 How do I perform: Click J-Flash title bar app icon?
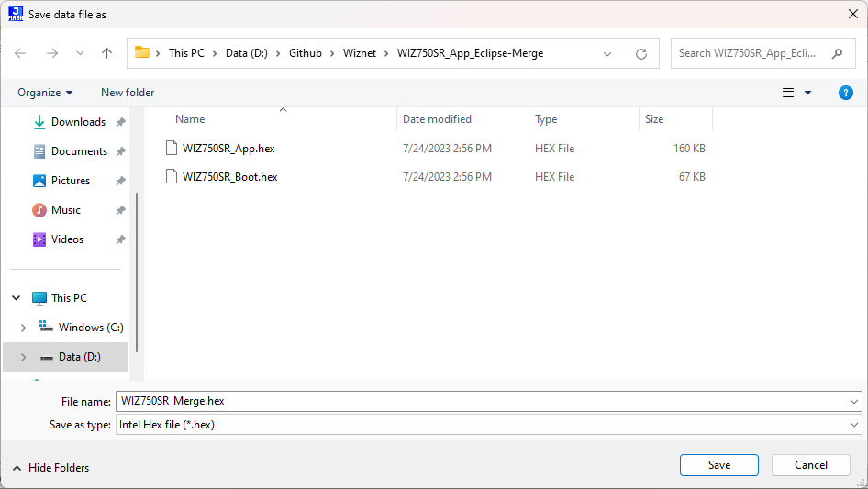pos(16,14)
